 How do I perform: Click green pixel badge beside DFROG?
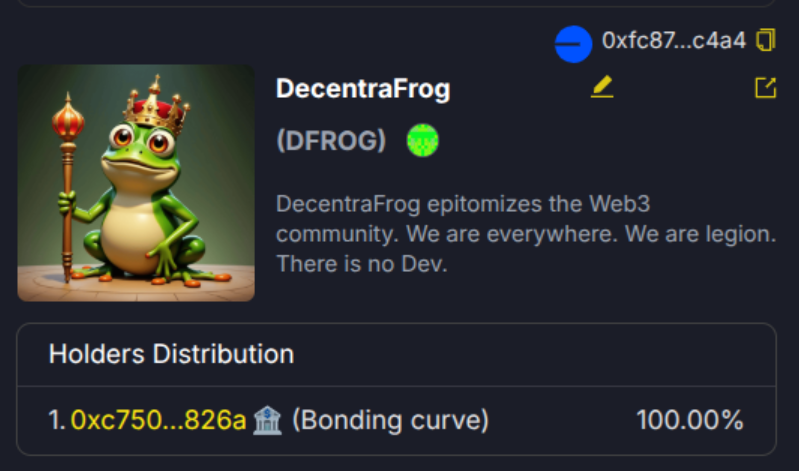[422, 140]
